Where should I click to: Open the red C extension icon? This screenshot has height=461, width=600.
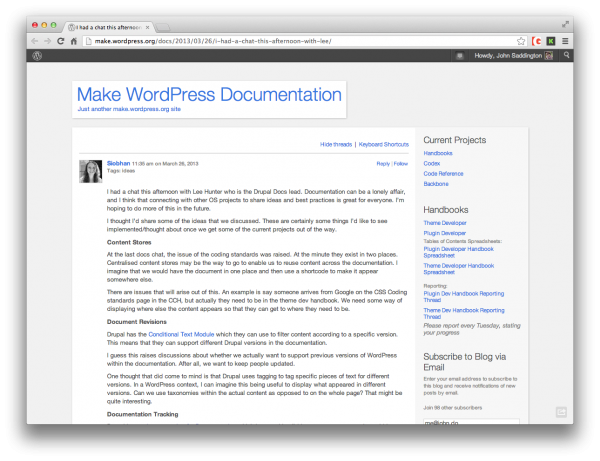click(537, 41)
